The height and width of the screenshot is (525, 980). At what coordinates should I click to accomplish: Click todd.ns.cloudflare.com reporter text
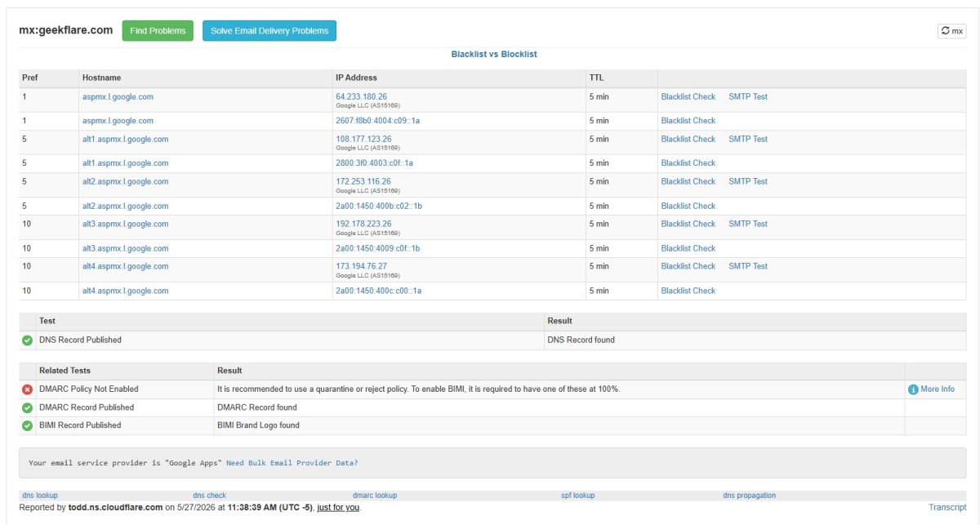(x=115, y=508)
